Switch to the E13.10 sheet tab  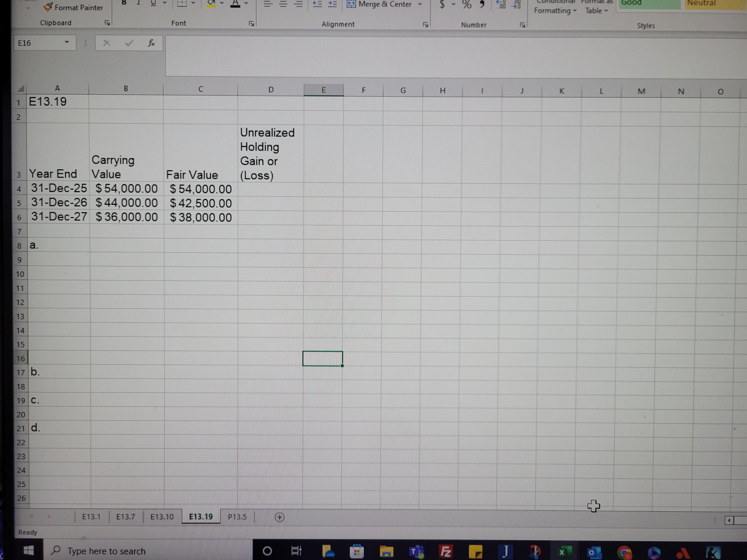point(162,516)
